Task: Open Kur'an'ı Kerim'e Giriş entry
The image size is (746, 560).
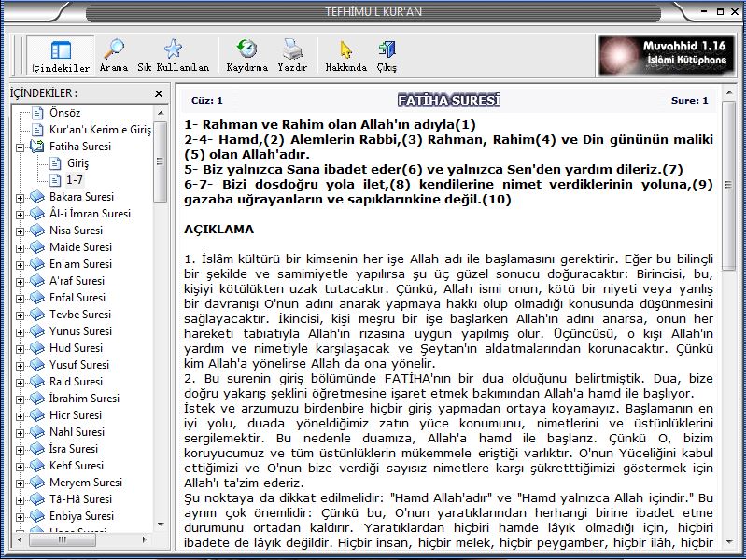Action: pyautogui.click(x=100, y=130)
